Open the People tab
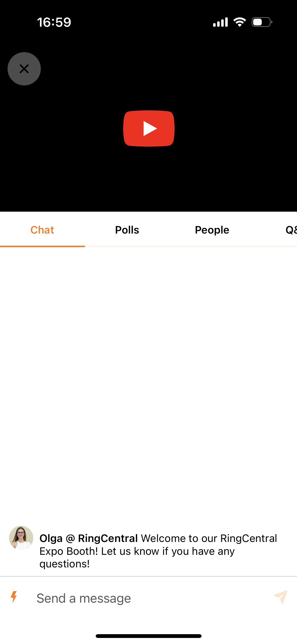Viewport: 297px width, 644px height. coord(212,230)
